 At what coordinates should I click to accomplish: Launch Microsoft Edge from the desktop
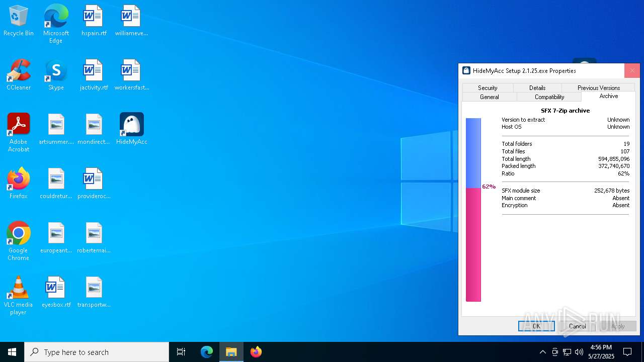click(56, 24)
